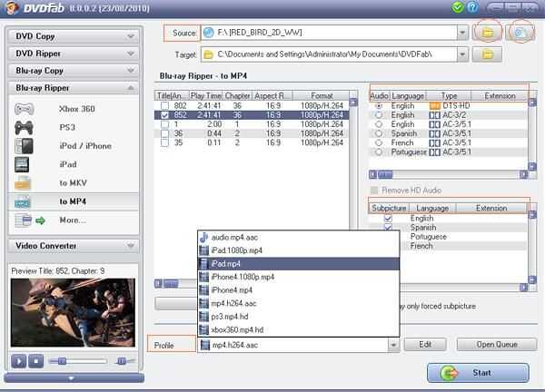Viewport: 545px width, 392px height.
Task: Click the to MP4 icon
Action: pos(23,201)
